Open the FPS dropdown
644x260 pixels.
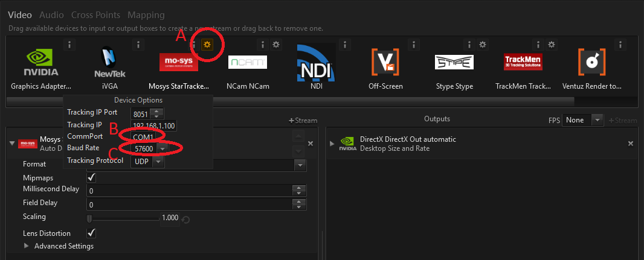[x=597, y=120]
